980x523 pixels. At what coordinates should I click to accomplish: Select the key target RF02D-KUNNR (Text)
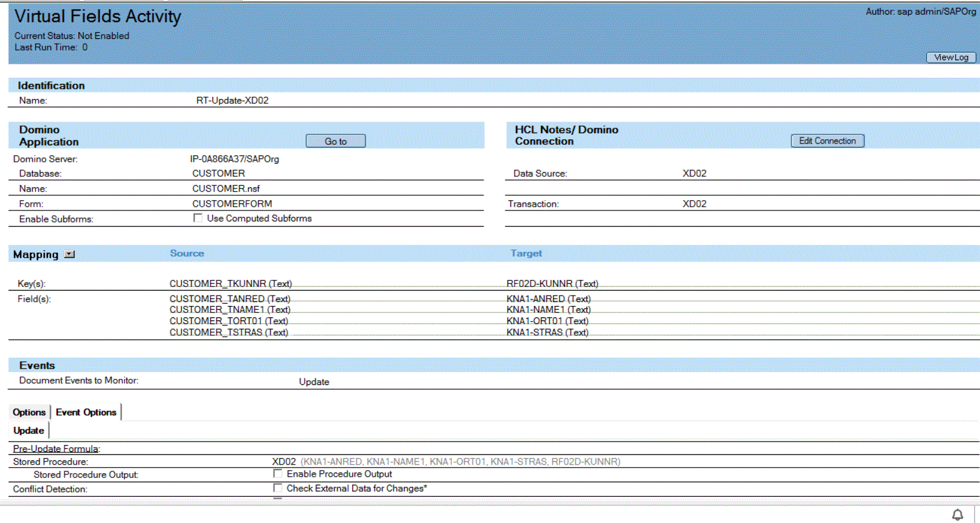click(x=552, y=283)
